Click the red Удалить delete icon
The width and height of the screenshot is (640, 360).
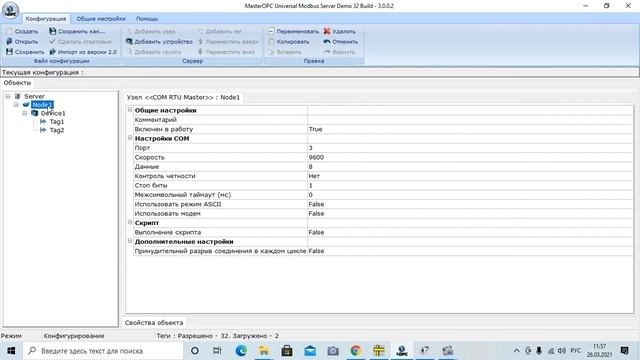coord(327,31)
